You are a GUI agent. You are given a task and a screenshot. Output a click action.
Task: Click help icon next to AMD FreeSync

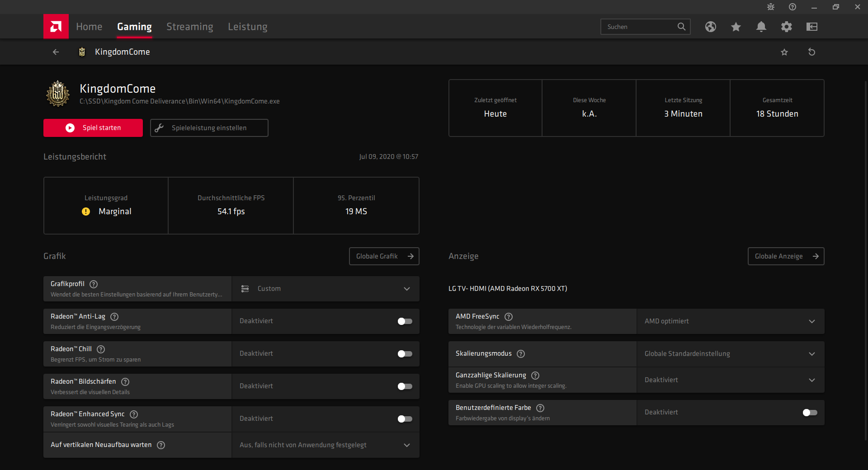[x=509, y=317]
